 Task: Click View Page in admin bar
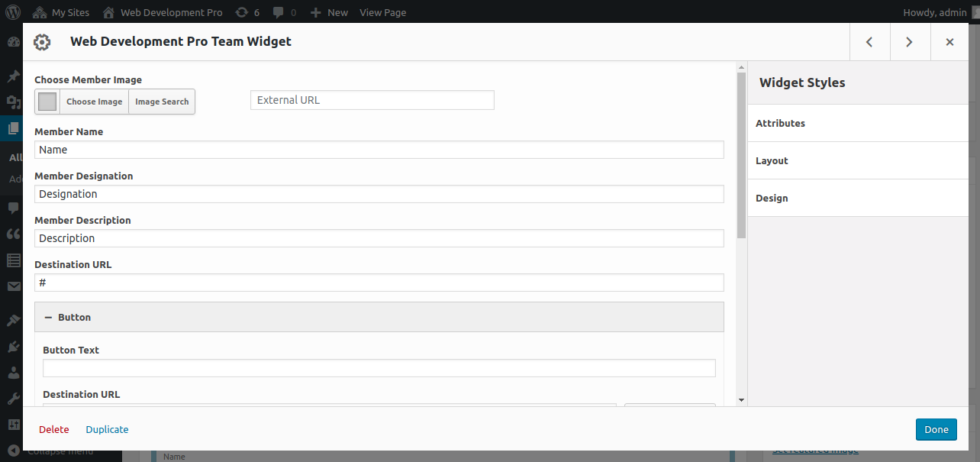[383, 12]
